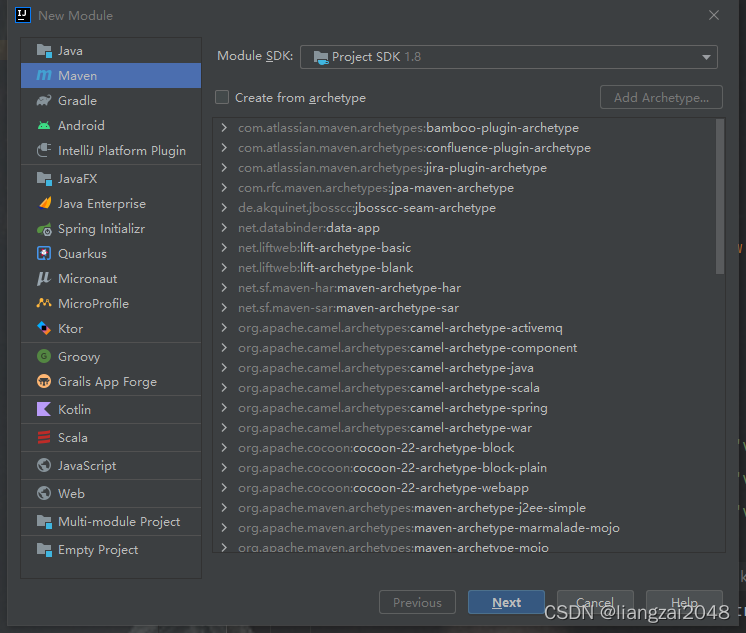Viewport: 746px width, 633px height.
Task: Close the New Module dialog
Action: 714,15
